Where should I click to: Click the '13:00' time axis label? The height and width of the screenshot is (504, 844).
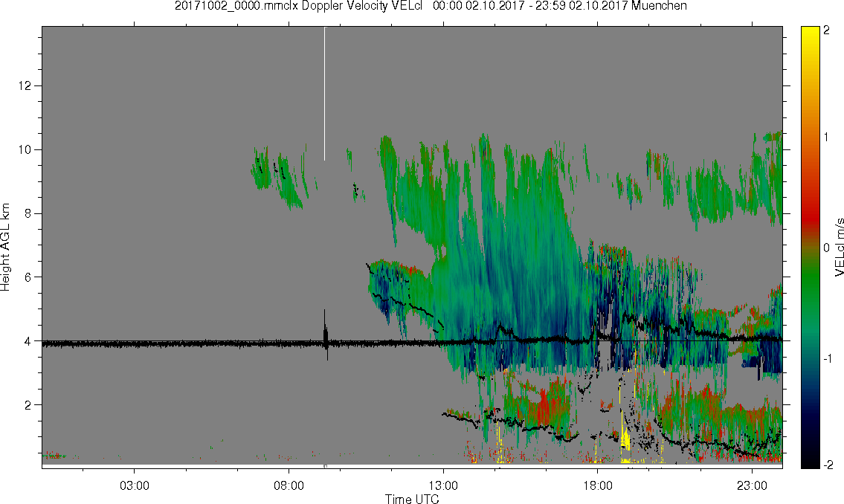coord(443,485)
